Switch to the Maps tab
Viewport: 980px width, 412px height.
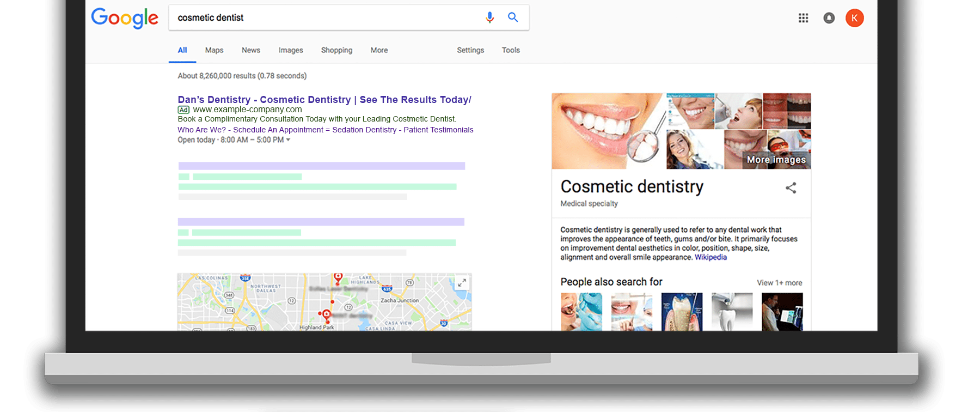[214, 50]
